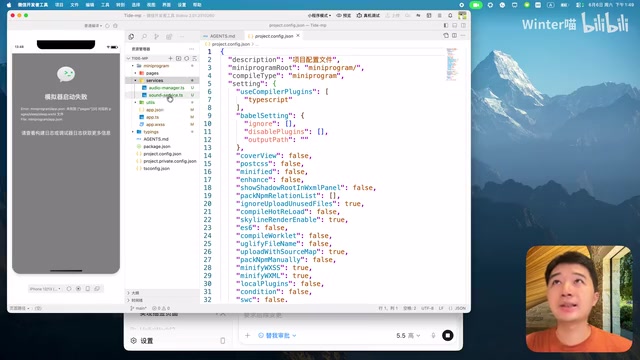Click the main git branch in status bar
The image size is (640, 360).
(x=138, y=308)
